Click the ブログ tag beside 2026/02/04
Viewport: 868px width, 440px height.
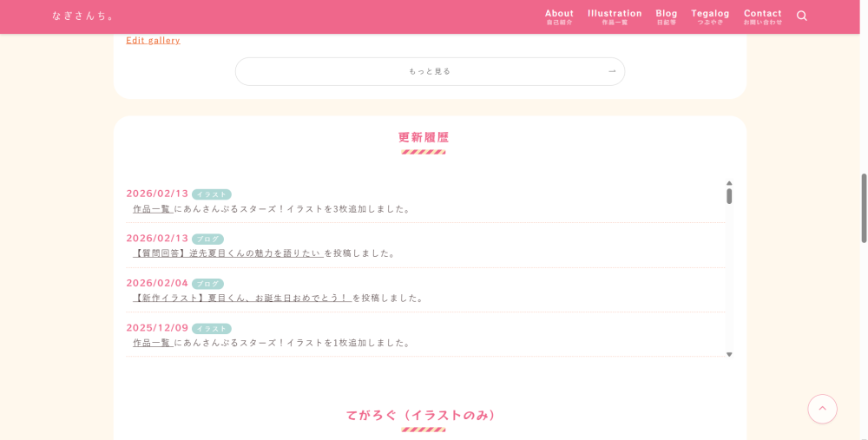tap(207, 284)
